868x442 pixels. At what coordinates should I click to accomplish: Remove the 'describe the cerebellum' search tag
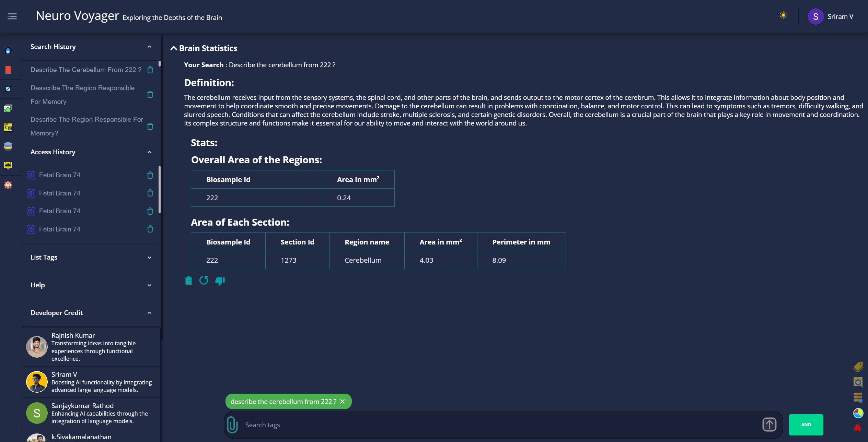(x=343, y=402)
